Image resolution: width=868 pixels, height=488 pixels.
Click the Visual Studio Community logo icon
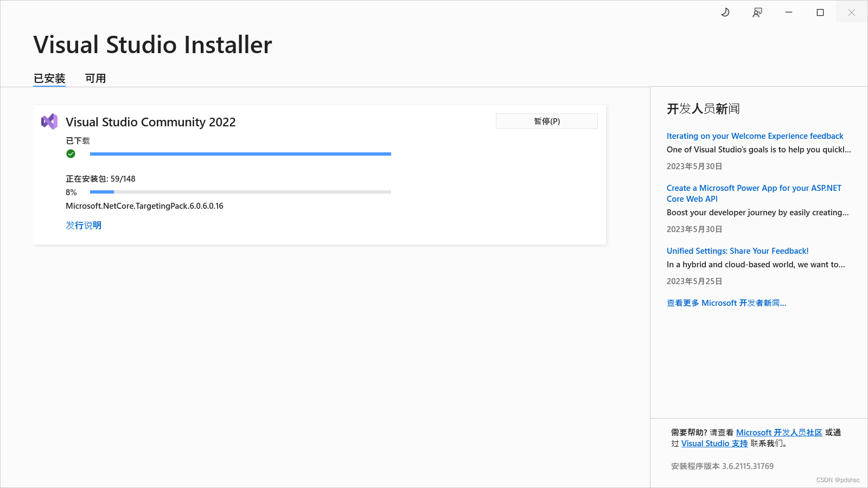coord(49,121)
